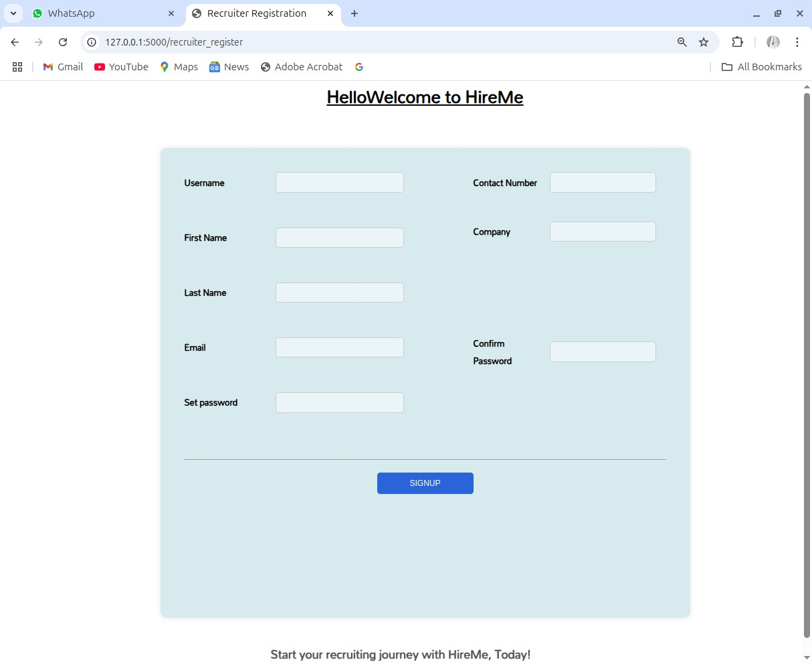Image resolution: width=812 pixels, height=664 pixels.
Task: Open the All Bookmarks folder
Action: click(x=761, y=67)
